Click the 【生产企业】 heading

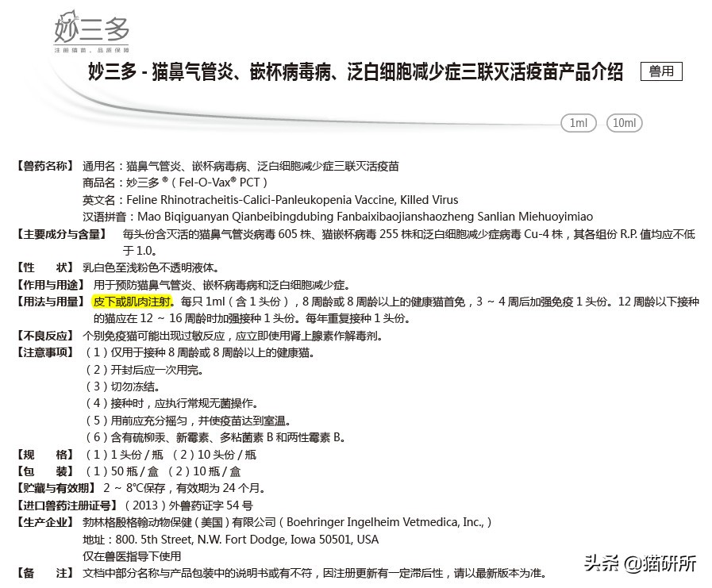[x=44, y=523]
